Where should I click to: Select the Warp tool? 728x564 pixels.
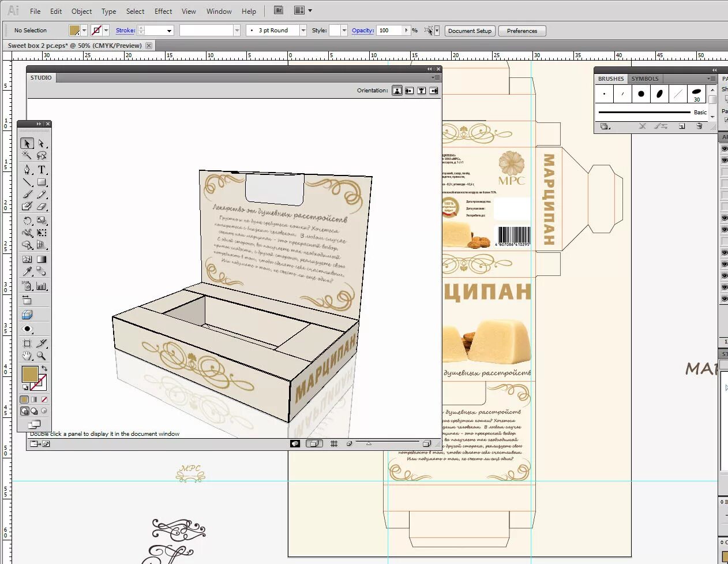(x=27, y=233)
